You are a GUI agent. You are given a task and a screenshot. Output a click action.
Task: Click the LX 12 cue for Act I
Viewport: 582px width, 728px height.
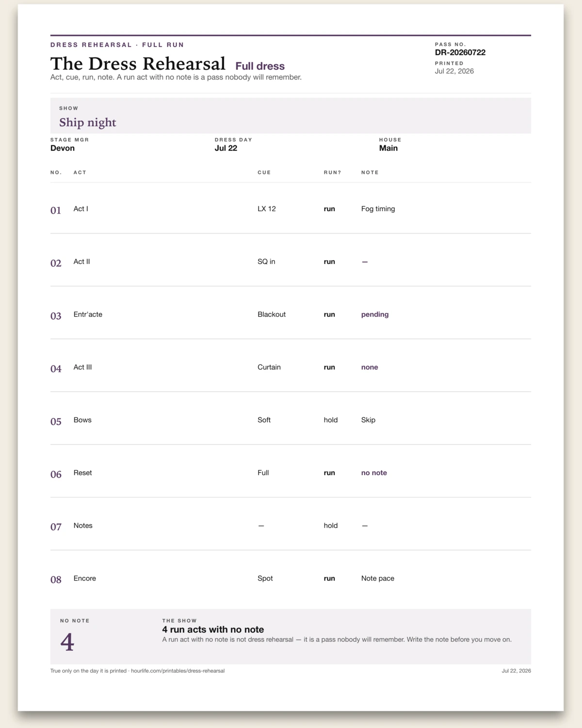click(x=267, y=209)
